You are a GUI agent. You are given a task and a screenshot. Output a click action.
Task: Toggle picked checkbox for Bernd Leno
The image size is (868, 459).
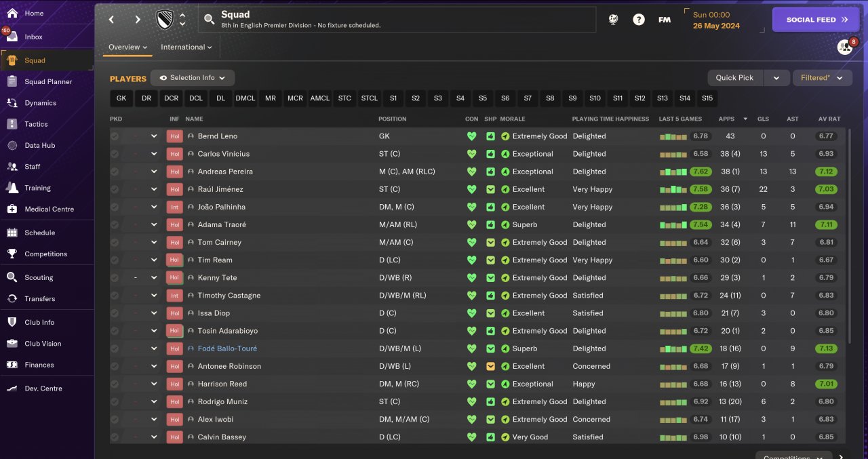click(x=115, y=136)
